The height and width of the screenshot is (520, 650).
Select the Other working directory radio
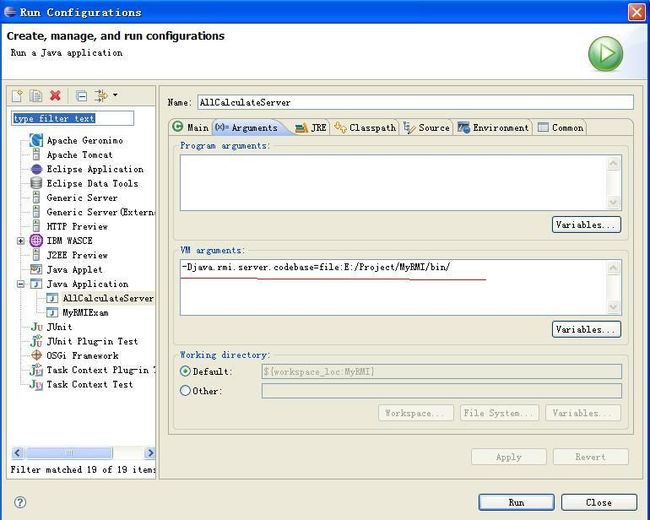pyautogui.click(x=185, y=391)
